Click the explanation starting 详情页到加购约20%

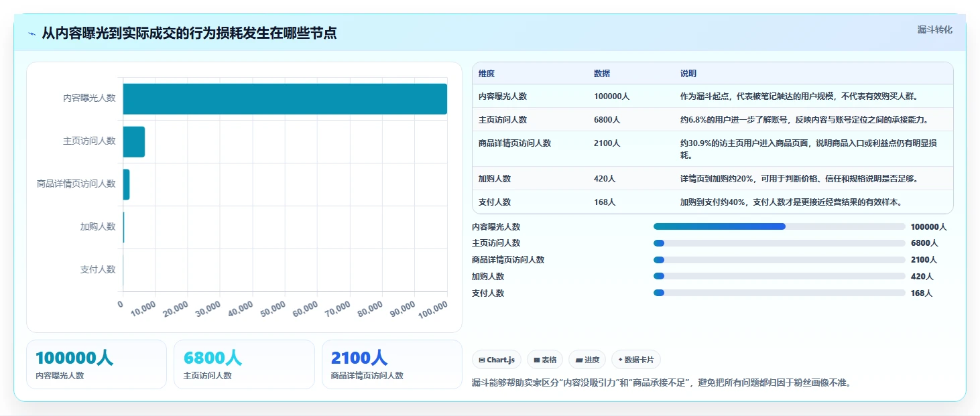coord(799,179)
